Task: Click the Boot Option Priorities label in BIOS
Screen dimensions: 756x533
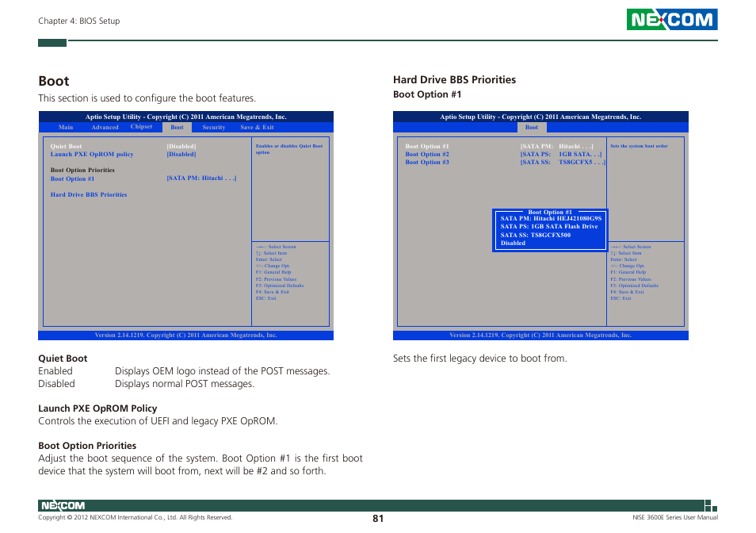Action: pos(82,171)
